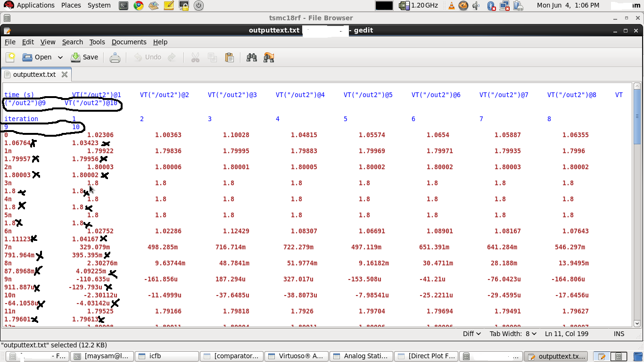Click the scrollbar up arrow
Viewport: 644px width, 362px height.
(637, 86)
